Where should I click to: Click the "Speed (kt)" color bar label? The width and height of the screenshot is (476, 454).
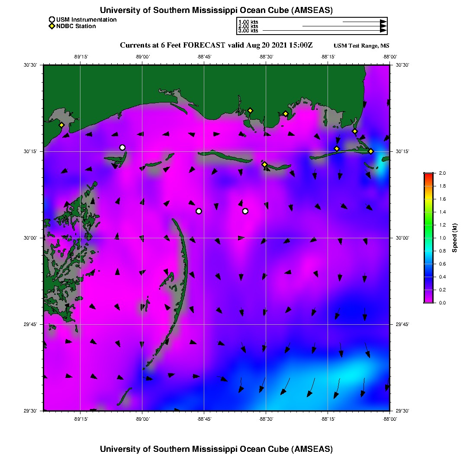tap(455, 238)
